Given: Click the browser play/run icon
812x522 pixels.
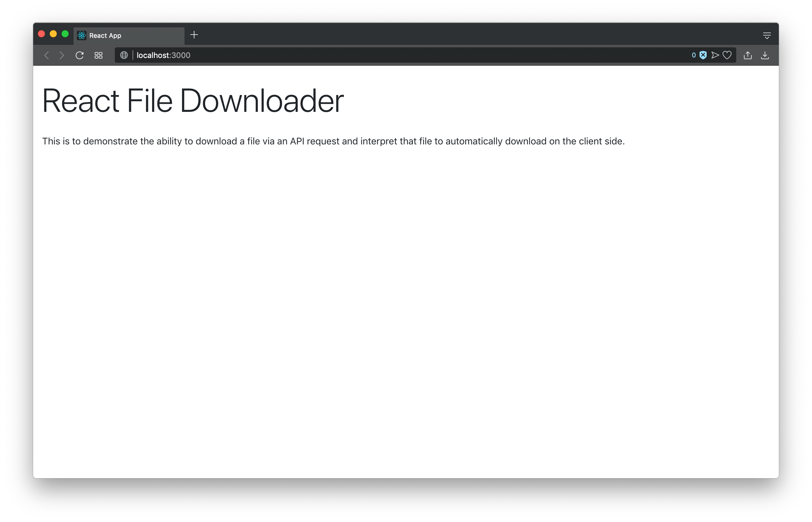Looking at the screenshot, I should tap(716, 55).
